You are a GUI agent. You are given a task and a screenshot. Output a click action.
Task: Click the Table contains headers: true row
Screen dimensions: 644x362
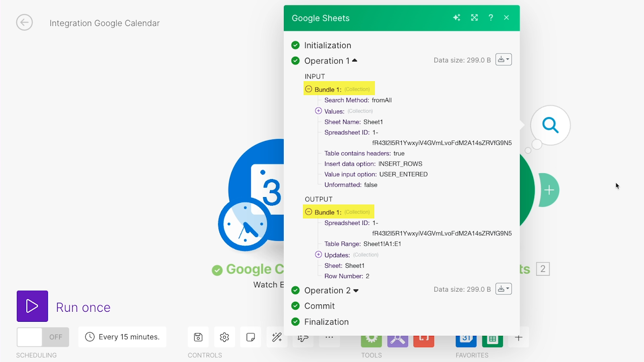click(x=365, y=153)
